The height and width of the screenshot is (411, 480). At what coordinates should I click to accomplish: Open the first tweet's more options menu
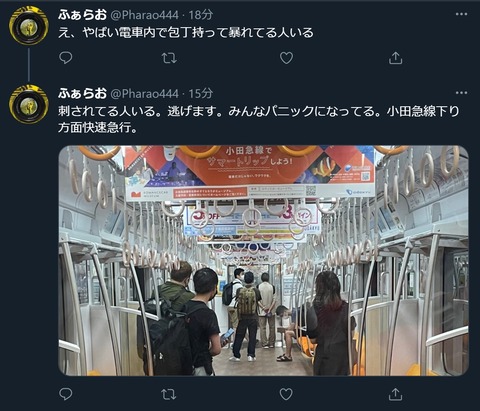(461, 14)
